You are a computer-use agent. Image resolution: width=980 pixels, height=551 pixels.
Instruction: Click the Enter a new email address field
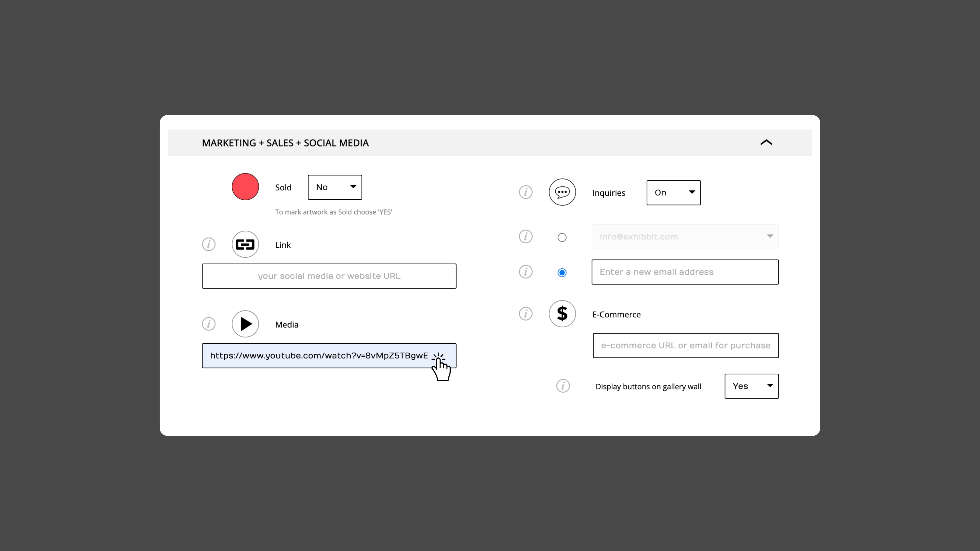[685, 272]
